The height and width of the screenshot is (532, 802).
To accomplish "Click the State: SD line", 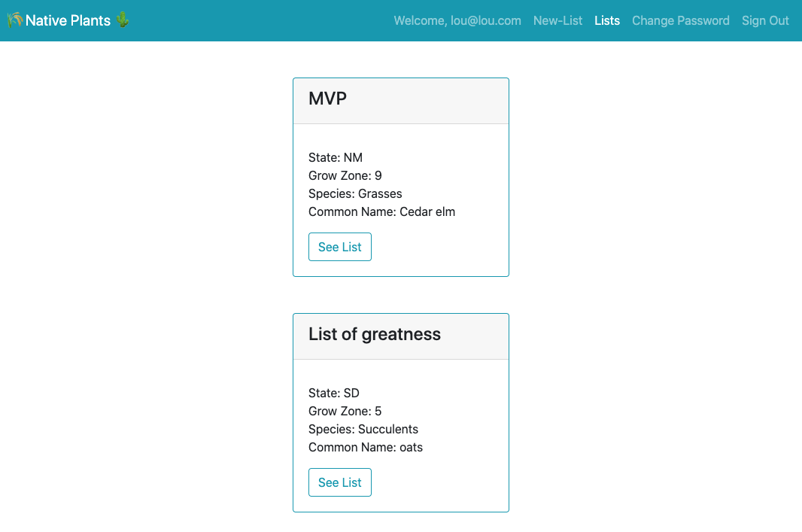I will coord(334,393).
